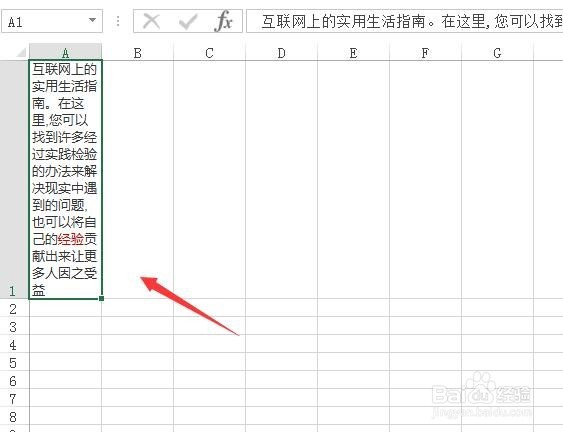Click the cancel X icon in formula bar
563x432 pixels.
(x=151, y=22)
